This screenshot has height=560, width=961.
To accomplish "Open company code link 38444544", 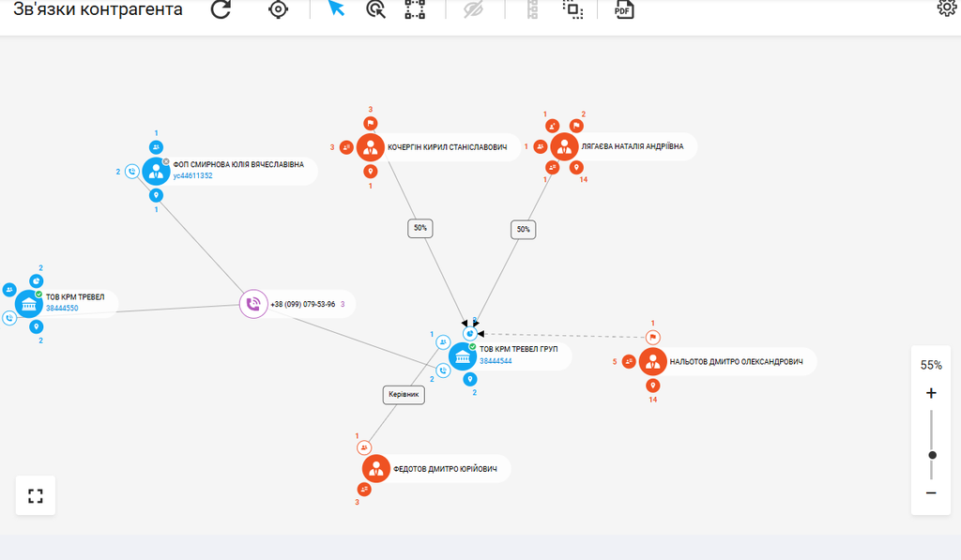I will tap(496, 360).
